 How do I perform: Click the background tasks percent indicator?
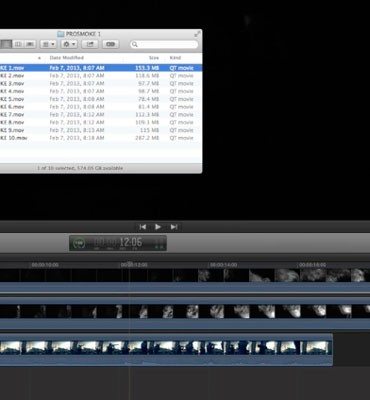click(x=79, y=243)
